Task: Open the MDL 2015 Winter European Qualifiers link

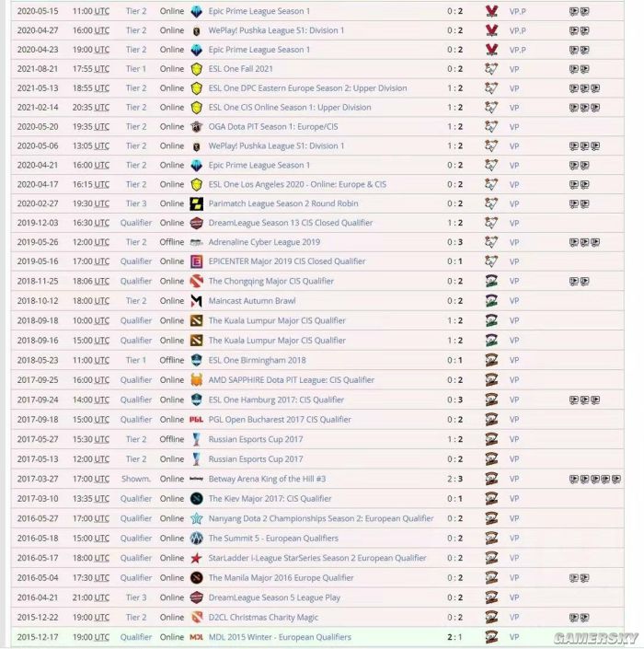Action: 280,637
